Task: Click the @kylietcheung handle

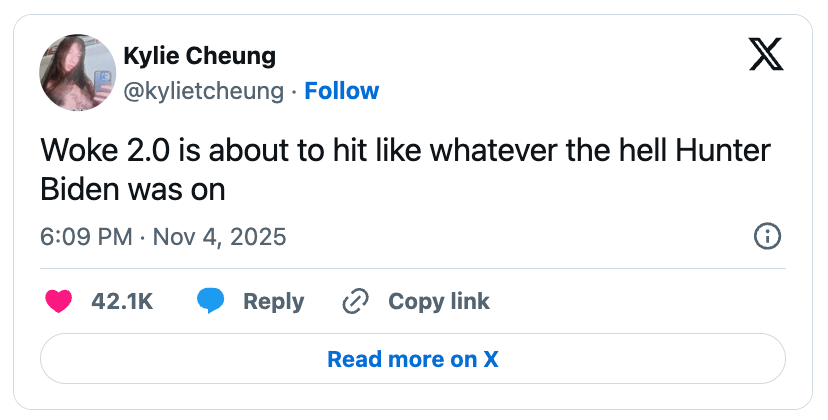Action: click(203, 91)
